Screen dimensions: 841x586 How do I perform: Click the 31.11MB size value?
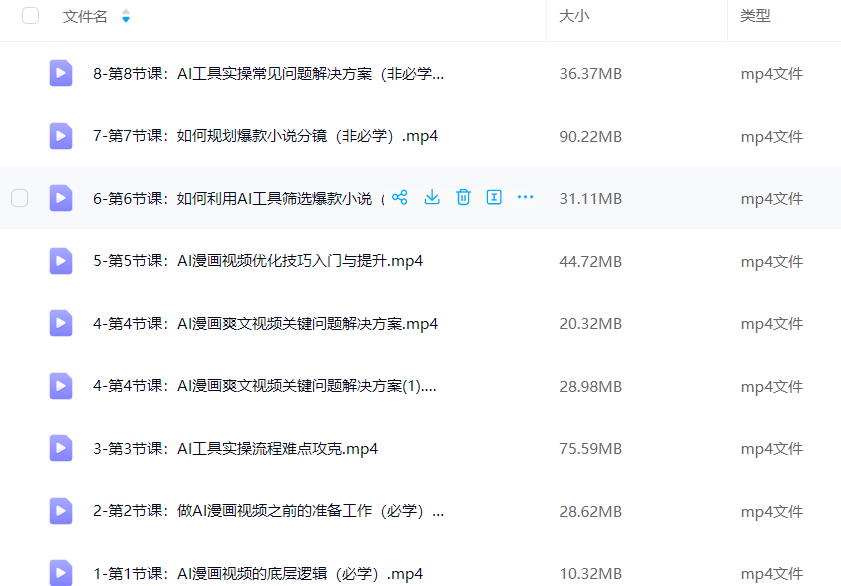[591, 198]
